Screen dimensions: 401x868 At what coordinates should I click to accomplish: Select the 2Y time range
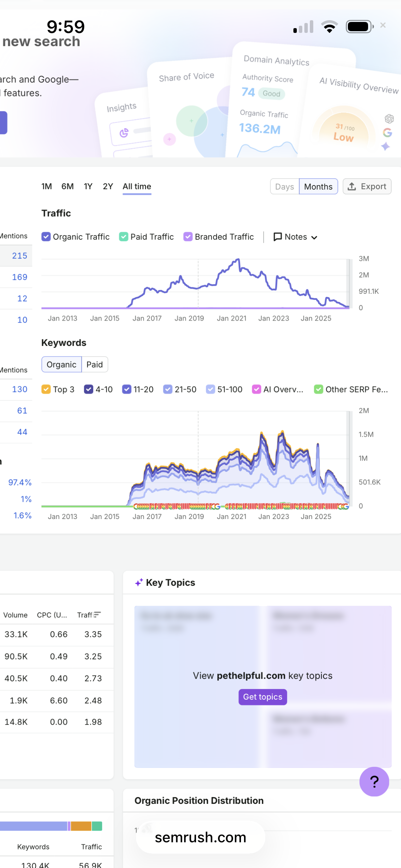108,186
